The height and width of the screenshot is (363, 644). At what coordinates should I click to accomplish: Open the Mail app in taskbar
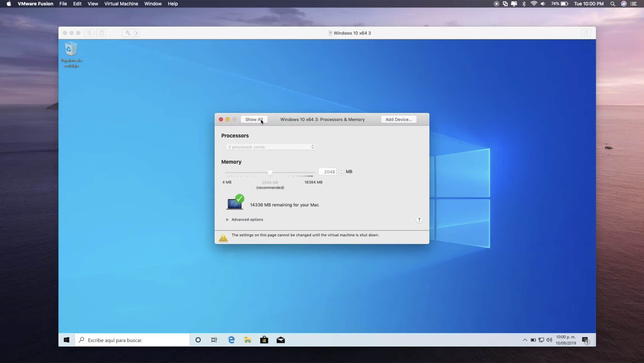[x=280, y=340]
